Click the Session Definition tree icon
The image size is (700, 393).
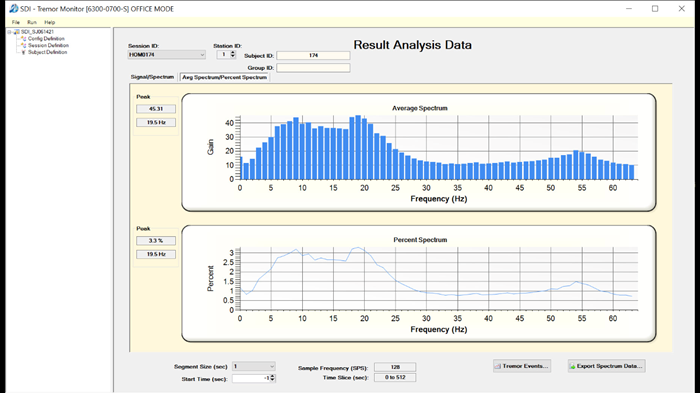24,46
